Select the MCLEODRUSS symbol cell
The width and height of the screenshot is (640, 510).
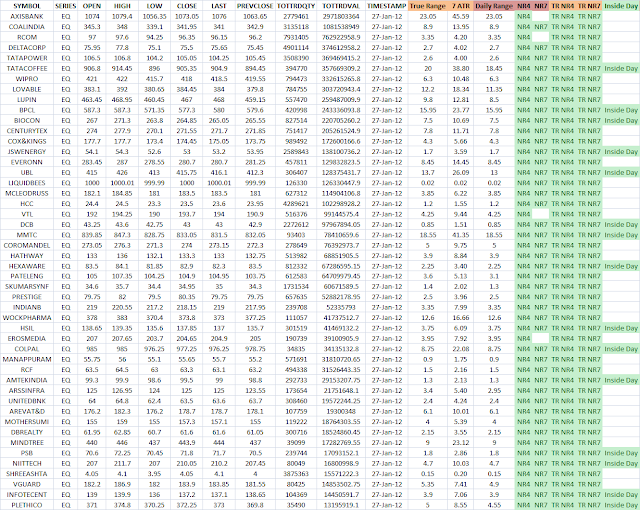click(27, 193)
